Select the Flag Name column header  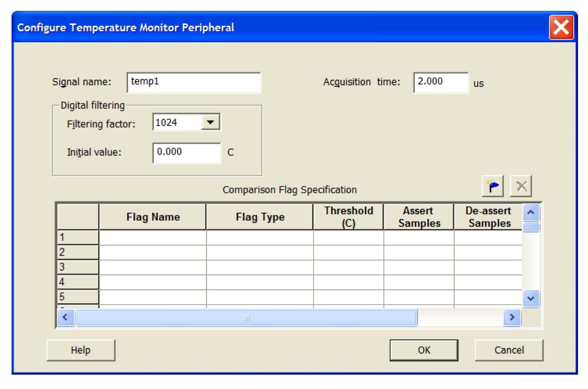(x=153, y=217)
